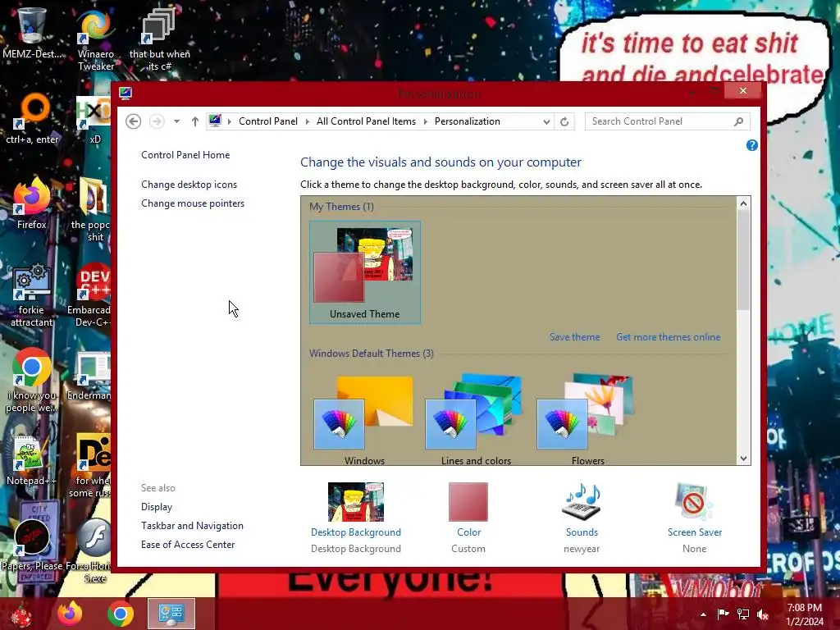Click the Back navigation arrow
The image size is (840, 630).
[134, 121]
